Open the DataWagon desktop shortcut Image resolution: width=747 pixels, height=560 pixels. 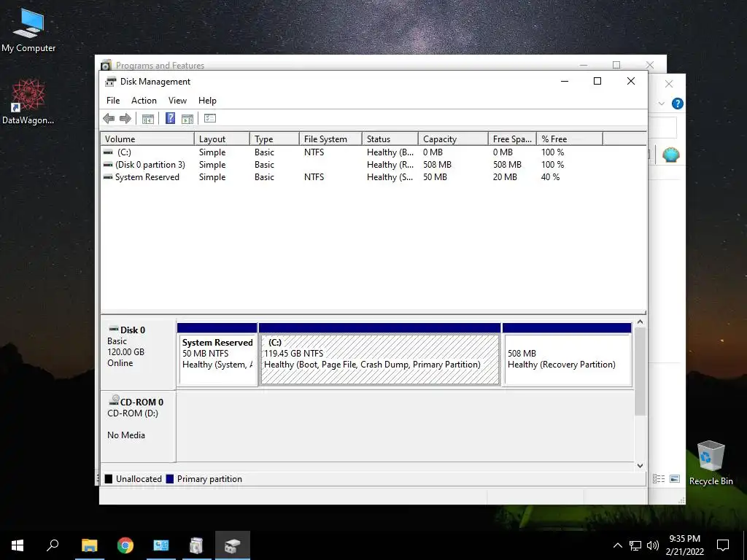(x=28, y=102)
